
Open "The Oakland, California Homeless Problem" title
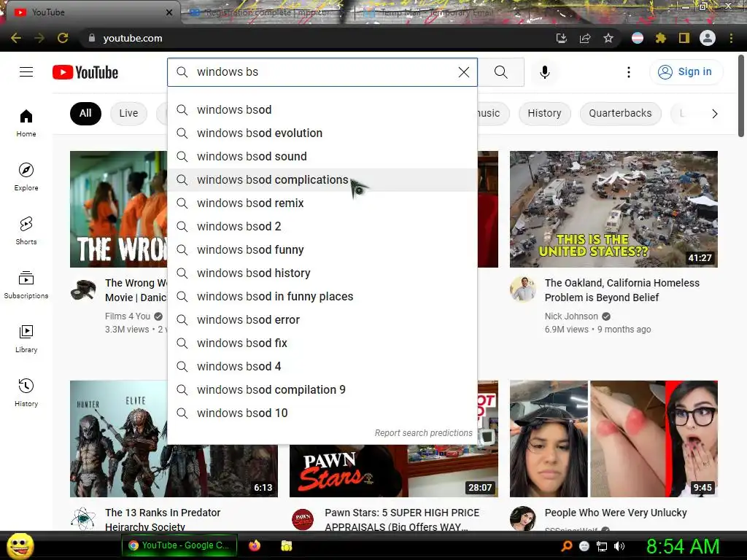coord(622,290)
